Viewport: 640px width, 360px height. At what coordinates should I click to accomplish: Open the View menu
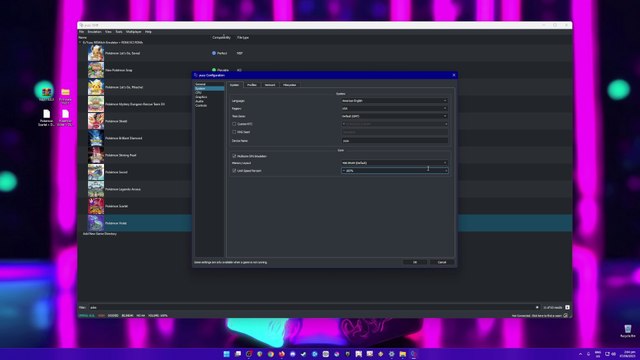pyautogui.click(x=108, y=32)
